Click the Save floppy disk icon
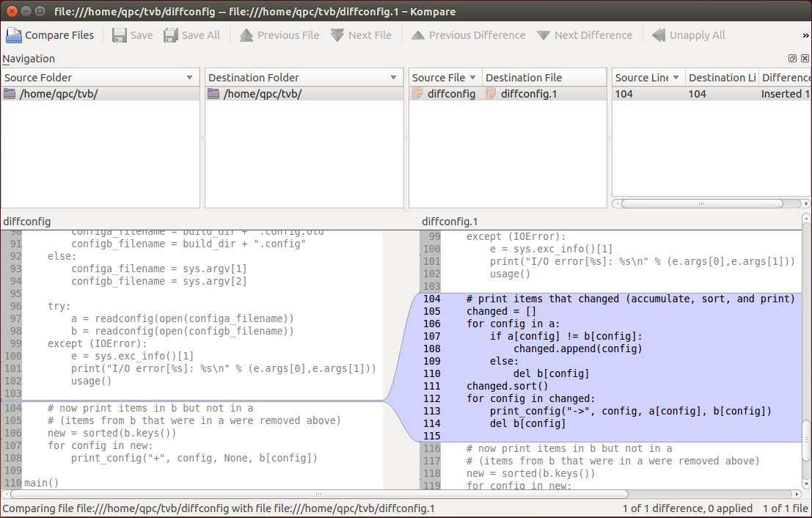 click(120, 35)
